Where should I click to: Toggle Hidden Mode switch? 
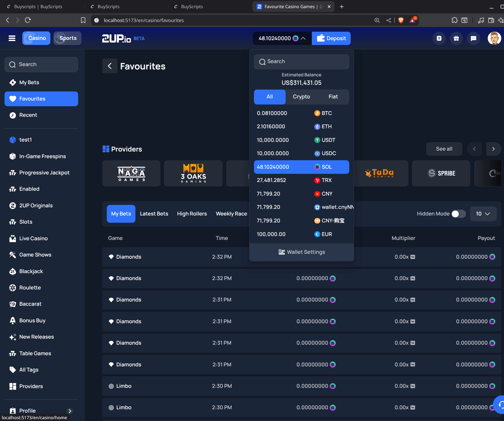coord(458,214)
